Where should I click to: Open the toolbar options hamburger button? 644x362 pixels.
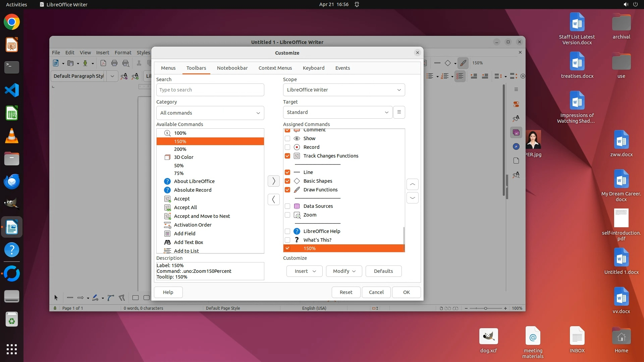point(399,112)
